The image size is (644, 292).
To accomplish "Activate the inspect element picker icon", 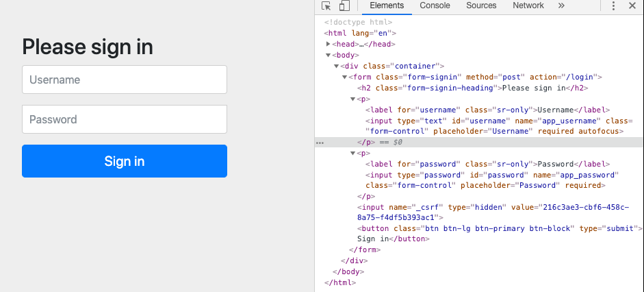I will click(326, 5).
